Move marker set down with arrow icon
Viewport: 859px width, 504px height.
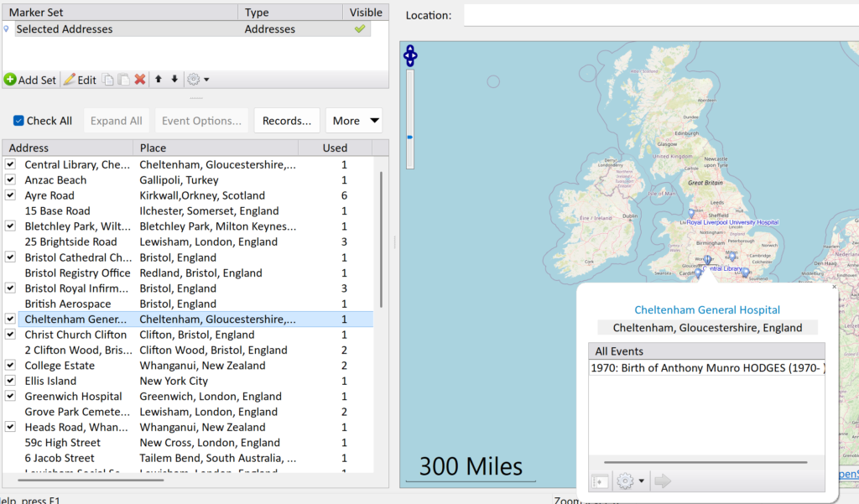[x=174, y=79]
